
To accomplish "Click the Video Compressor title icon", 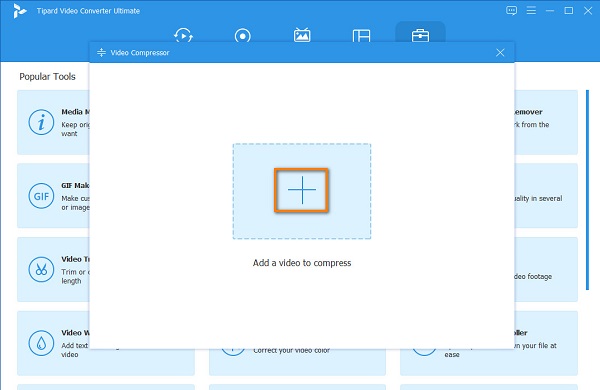I will tap(101, 52).
